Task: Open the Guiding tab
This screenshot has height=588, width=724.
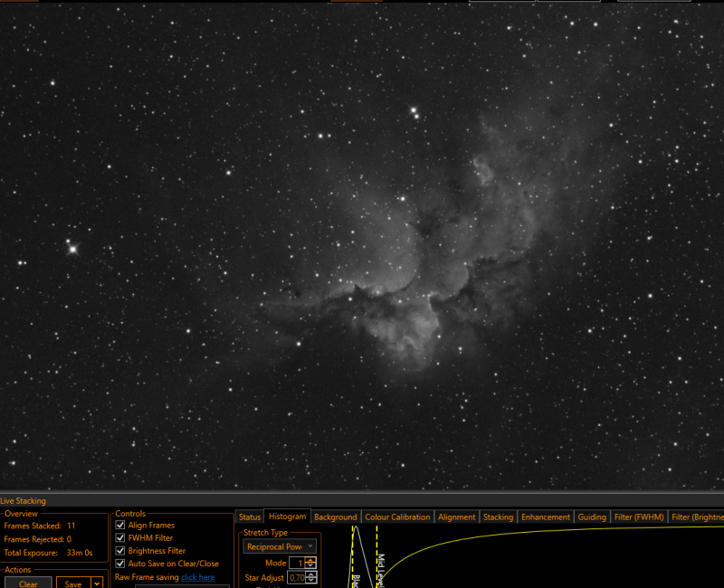Action: point(592,517)
